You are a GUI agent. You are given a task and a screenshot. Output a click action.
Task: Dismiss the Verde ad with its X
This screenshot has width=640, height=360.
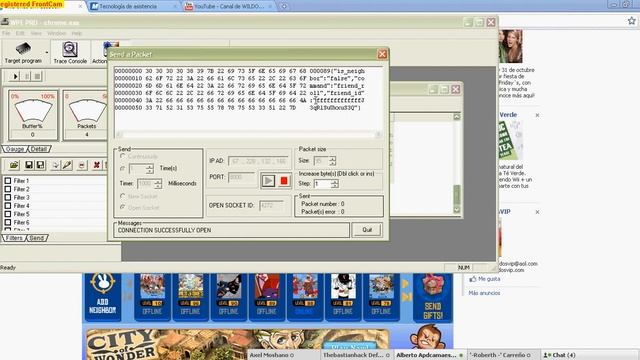[537, 115]
